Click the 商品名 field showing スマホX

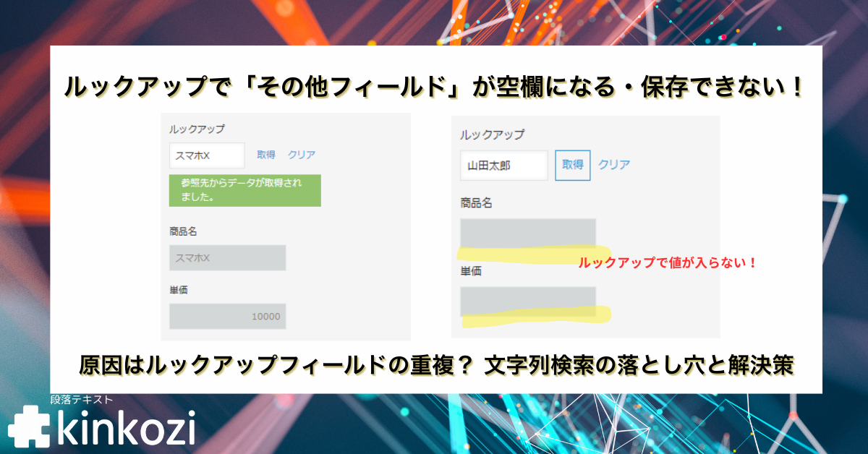click(x=227, y=257)
